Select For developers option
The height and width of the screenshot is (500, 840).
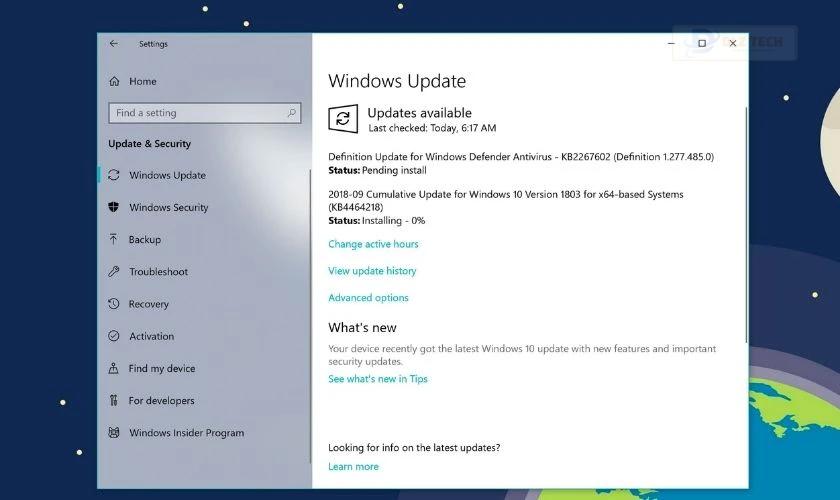[161, 400]
